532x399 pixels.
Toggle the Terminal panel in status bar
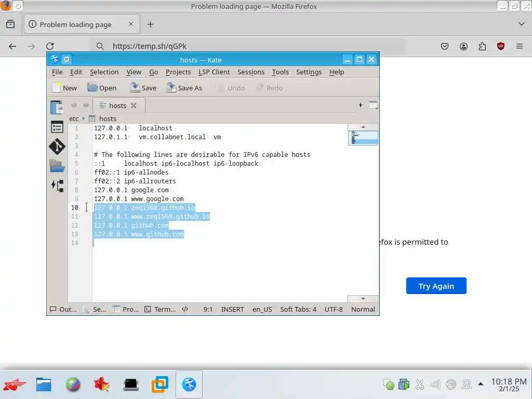160,310
